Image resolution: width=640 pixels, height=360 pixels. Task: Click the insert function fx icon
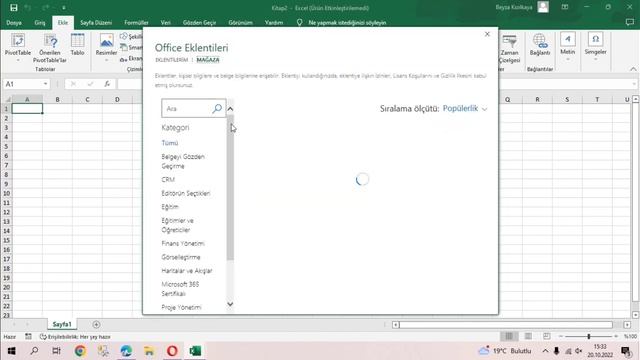coord(107,84)
